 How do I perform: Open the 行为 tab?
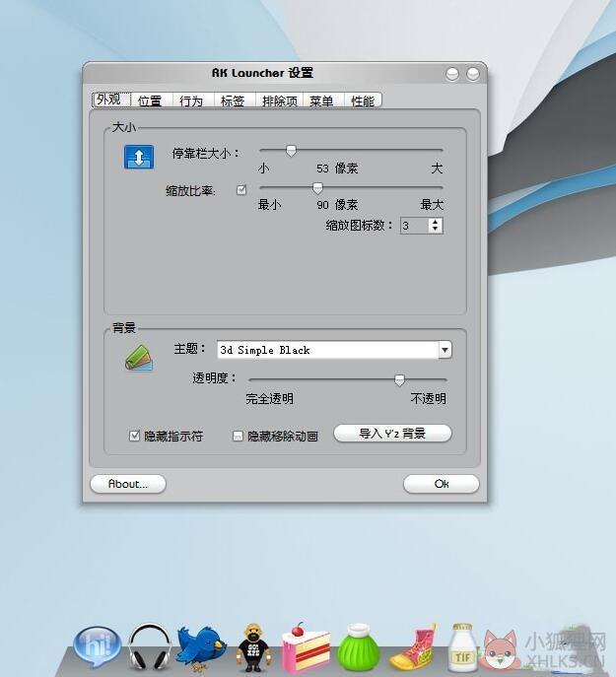pyautogui.click(x=191, y=101)
